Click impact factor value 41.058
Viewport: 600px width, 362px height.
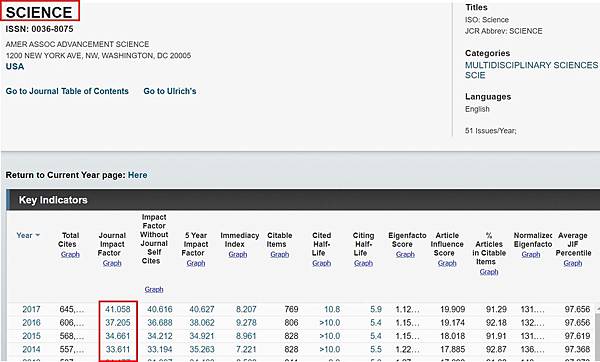coord(118,309)
